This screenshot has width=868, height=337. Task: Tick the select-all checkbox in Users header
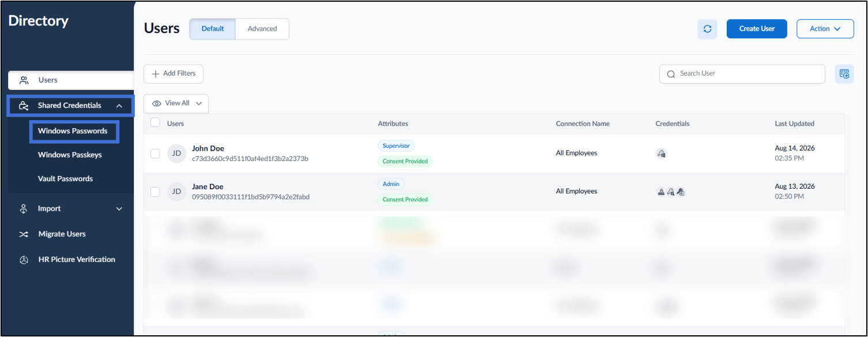point(155,123)
